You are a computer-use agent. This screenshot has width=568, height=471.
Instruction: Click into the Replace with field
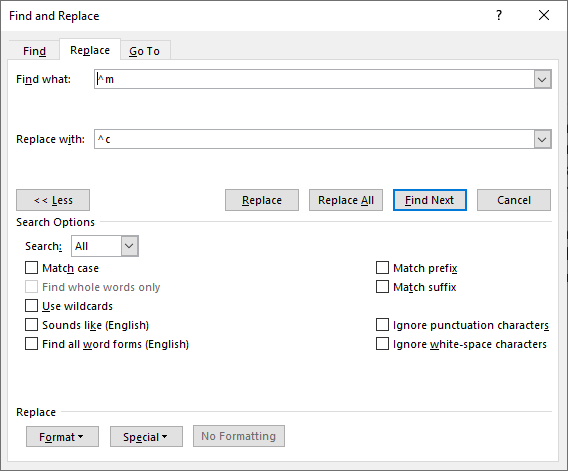(314, 139)
